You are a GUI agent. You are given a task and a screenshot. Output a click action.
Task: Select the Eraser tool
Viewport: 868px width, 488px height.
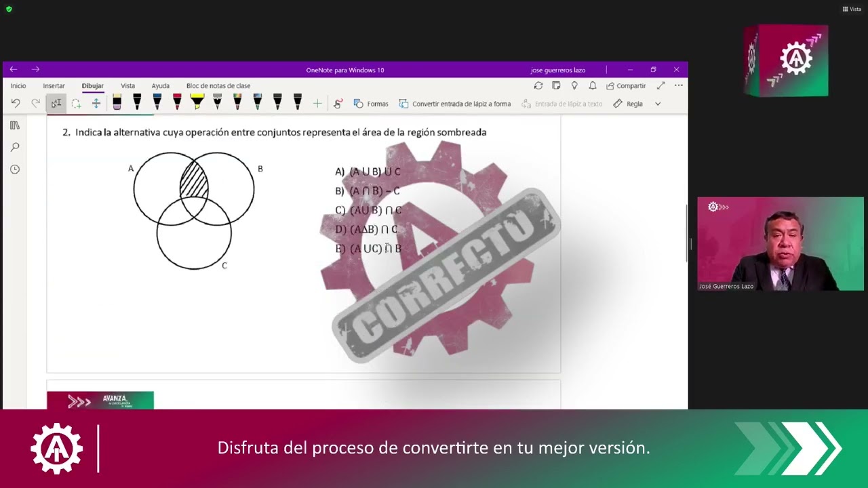pos(117,102)
